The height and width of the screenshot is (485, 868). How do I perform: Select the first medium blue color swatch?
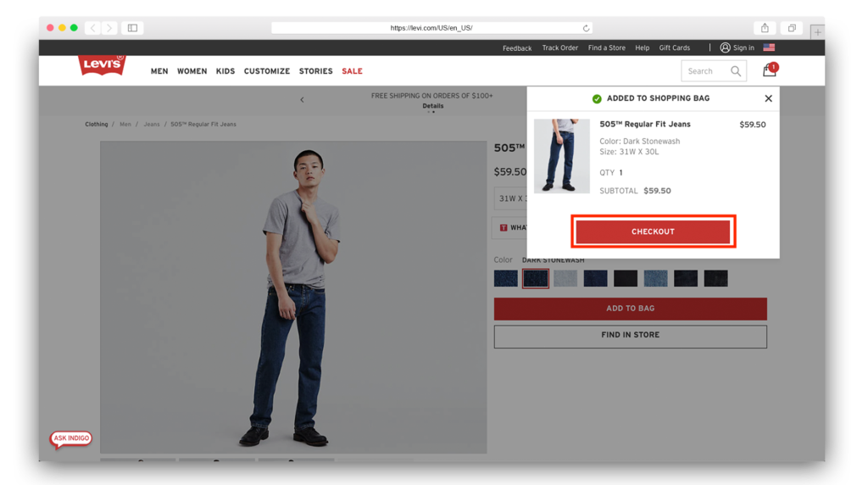tap(506, 278)
